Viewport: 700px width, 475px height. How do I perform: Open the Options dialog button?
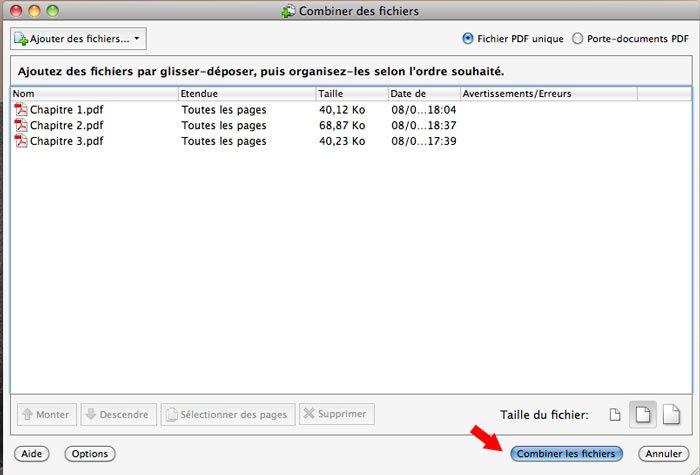90,454
